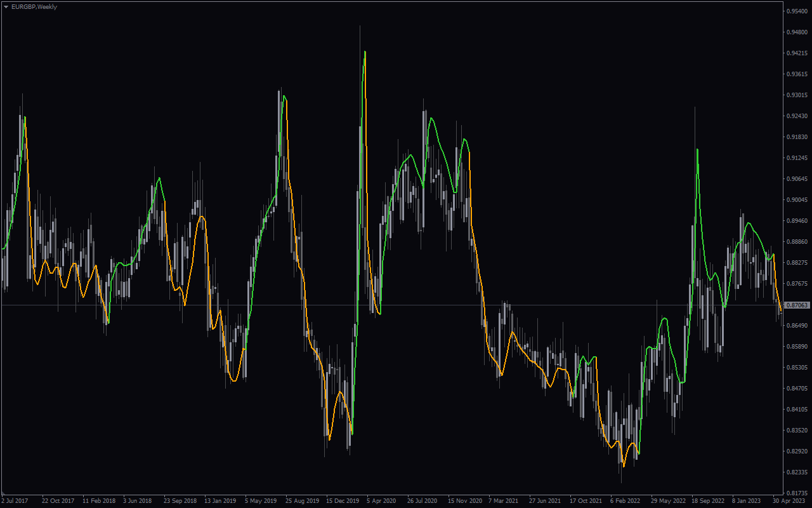Click the 0.86490 price axis label
The width and height of the screenshot is (812, 508).
797,326
